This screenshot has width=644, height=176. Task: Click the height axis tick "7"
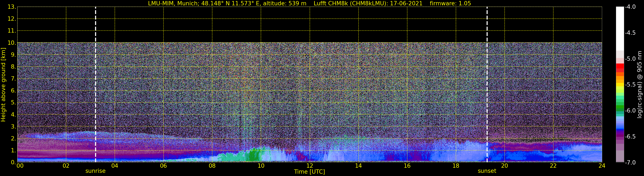13,79
